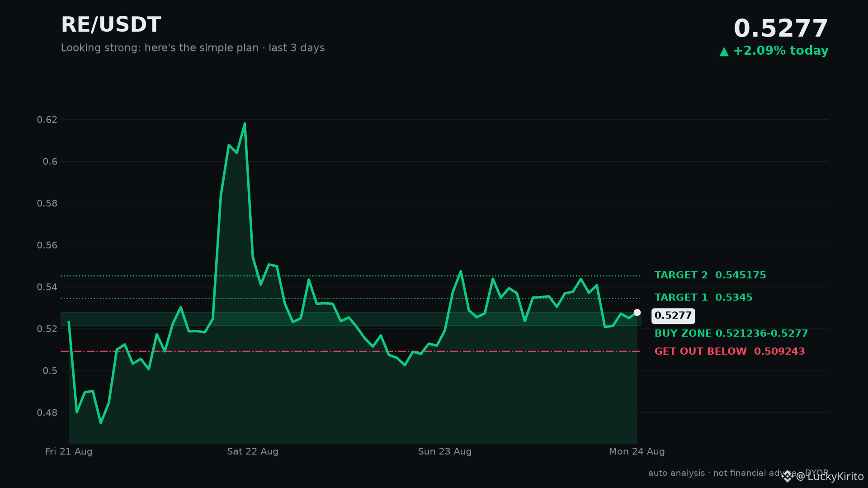Viewport: 868px width, 488px height.
Task: Click the 'Fri 21 Aug' date label
Action: click(69, 451)
